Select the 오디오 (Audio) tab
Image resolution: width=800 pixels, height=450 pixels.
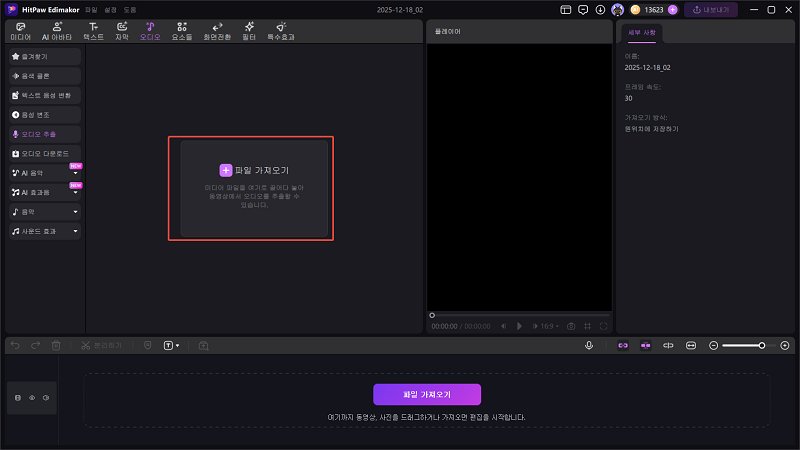[x=150, y=31]
